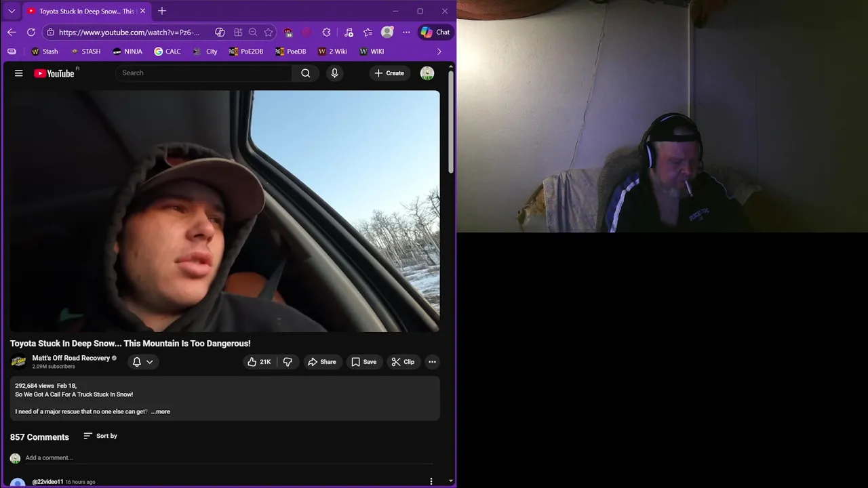The height and width of the screenshot is (488, 868).
Task: Open the tab actions dropdown chevron
Action: click(x=12, y=11)
